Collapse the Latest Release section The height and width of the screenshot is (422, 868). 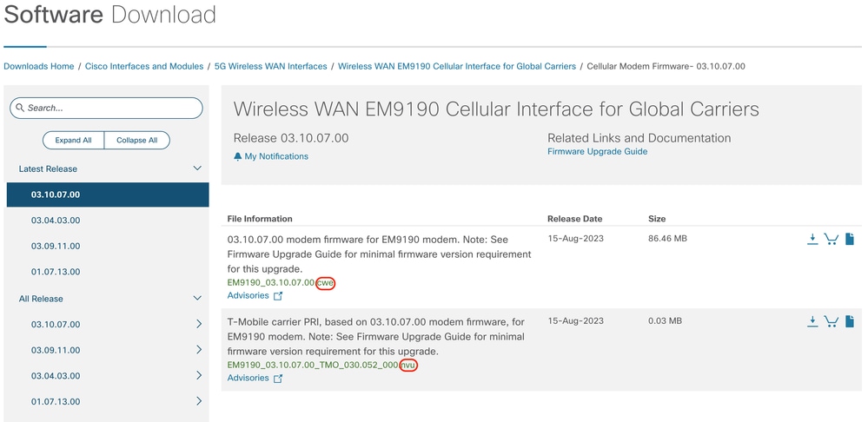pyautogui.click(x=196, y=168)
